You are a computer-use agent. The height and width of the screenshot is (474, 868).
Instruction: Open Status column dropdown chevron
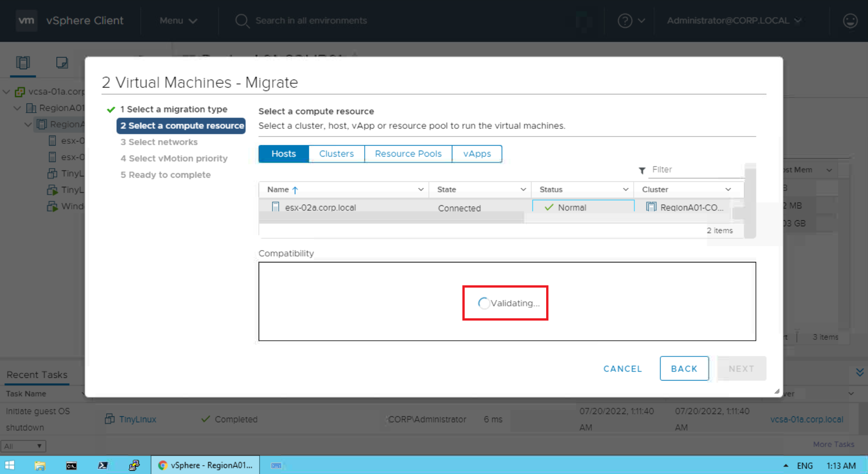coord(625,190)
